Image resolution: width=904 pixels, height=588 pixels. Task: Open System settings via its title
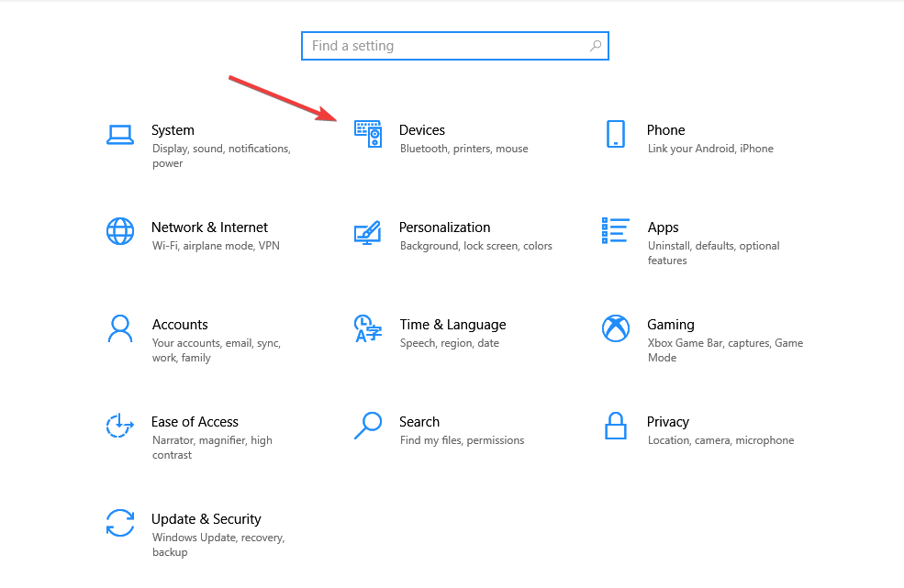coord(173,129)
